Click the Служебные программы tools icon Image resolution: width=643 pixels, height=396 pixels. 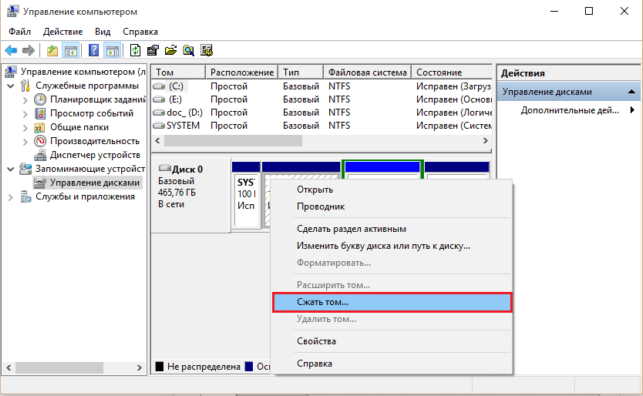[x=25, y=86]
